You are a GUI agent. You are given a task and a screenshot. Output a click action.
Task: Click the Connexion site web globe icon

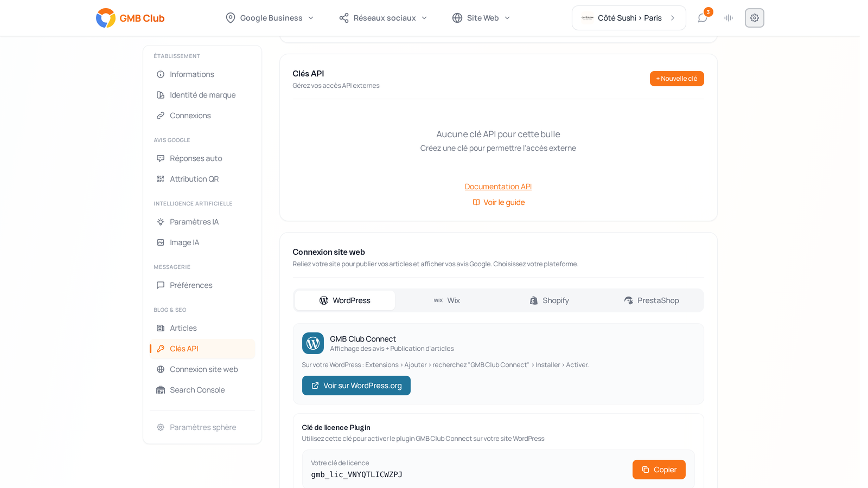tap(161, 369)
